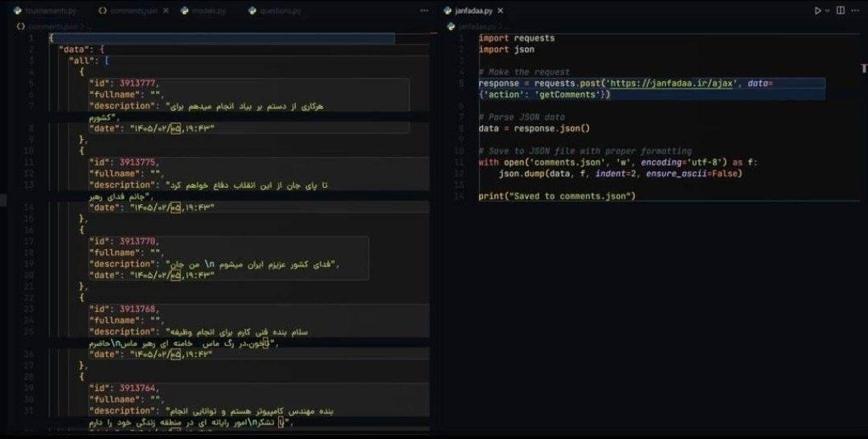Split the janfadaa.py editor to the right
This screenshot has width=868, height=439.
841,10
